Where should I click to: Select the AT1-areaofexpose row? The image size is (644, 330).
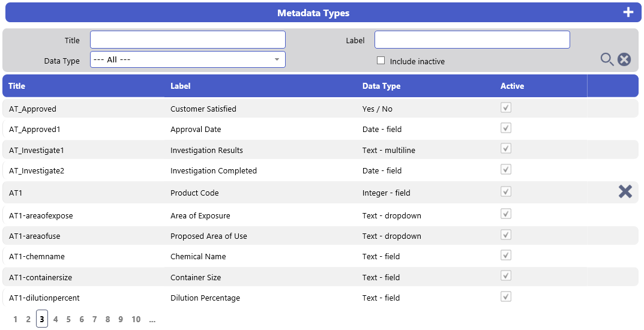click(x=320, y=215)
